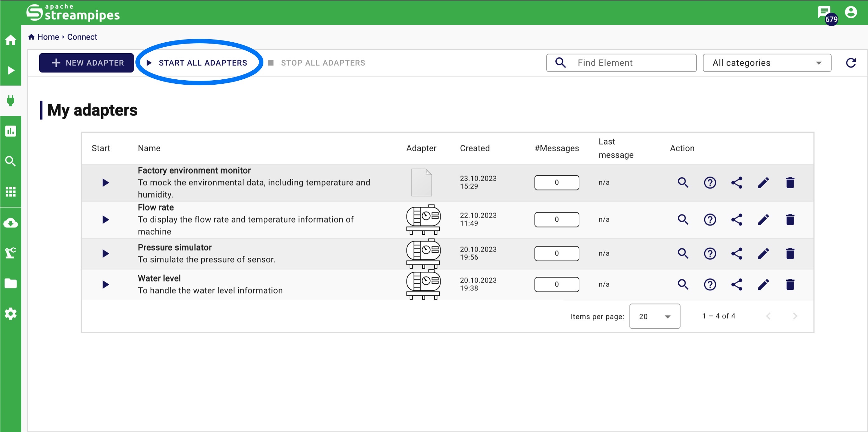Start the Factory environment monitor adapter
The image size is (868, 432).
click(106, 183)
